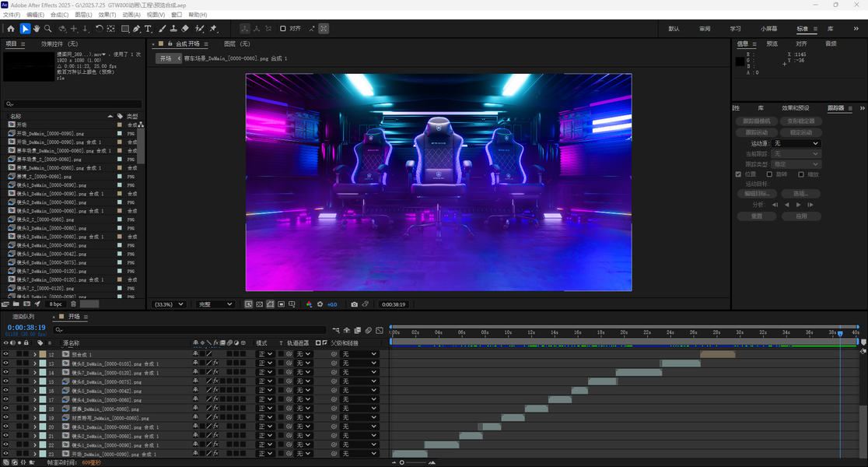Toggle transparency grid icon below viewer
This screenshot has width=868, height=467.
click(x=260, y=304)
